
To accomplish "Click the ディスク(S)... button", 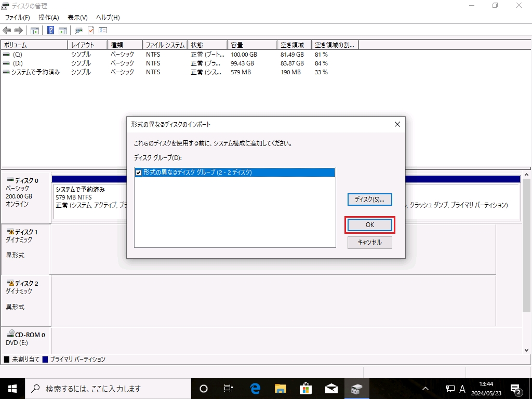I will point(370,199).
